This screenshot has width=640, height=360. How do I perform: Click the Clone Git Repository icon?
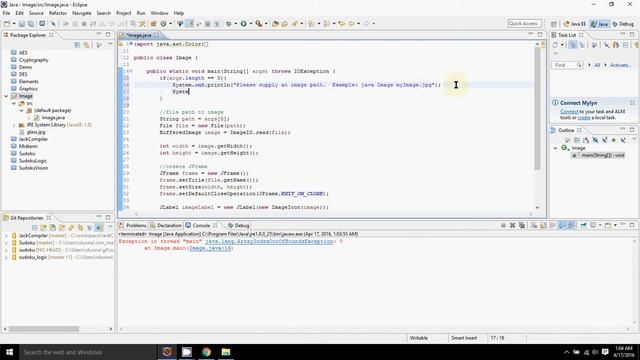pos(53,227)
